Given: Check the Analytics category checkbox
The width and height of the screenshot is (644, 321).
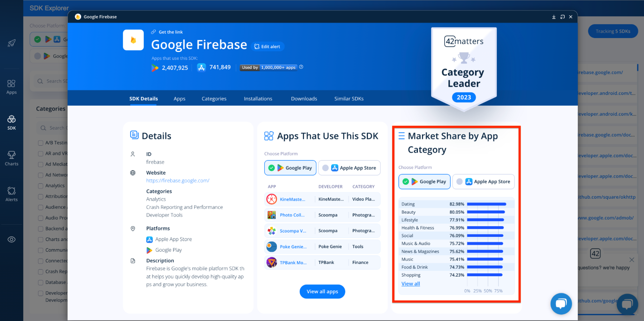Looking at the screenshot, I should 41,186.
